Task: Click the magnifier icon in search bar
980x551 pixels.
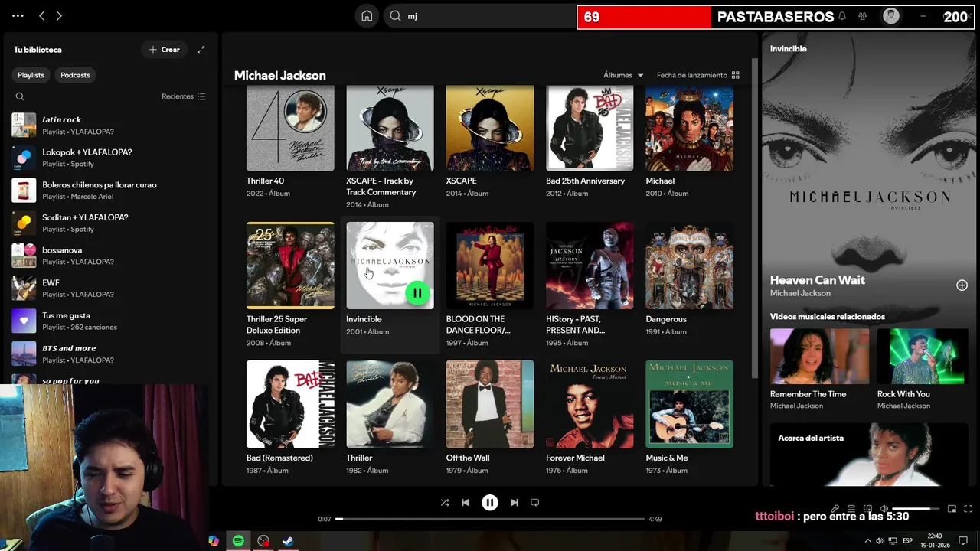Action: click(395, 16)
